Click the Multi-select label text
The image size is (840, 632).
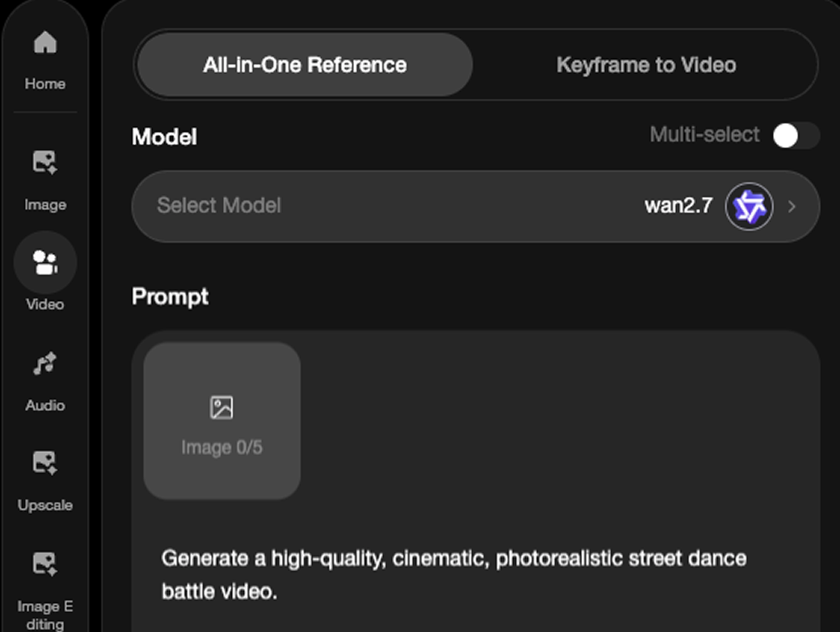pos(704,135)
